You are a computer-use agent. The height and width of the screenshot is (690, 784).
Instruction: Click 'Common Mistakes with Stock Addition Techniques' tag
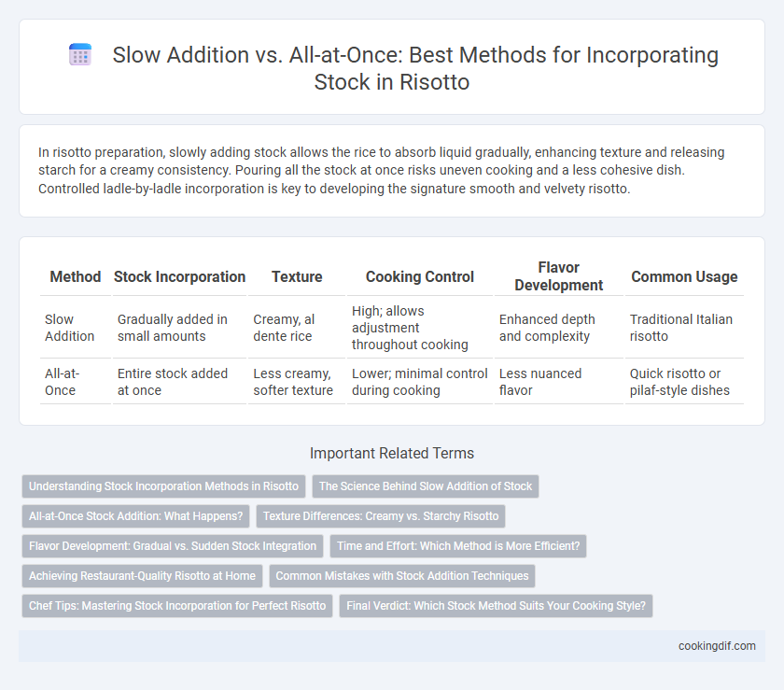point(402,576)
